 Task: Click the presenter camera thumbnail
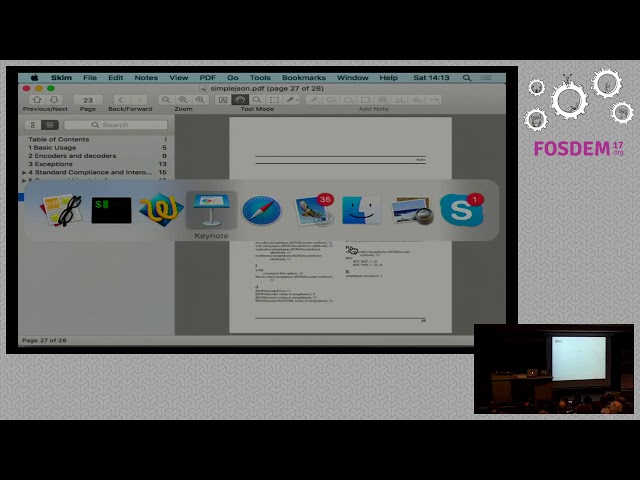pos(554,369)
